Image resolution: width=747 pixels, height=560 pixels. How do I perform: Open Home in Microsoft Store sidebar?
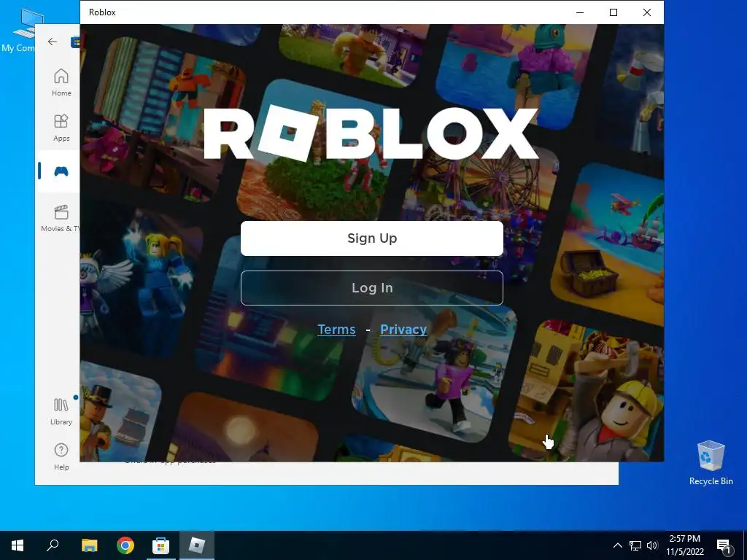pos(61,82)
